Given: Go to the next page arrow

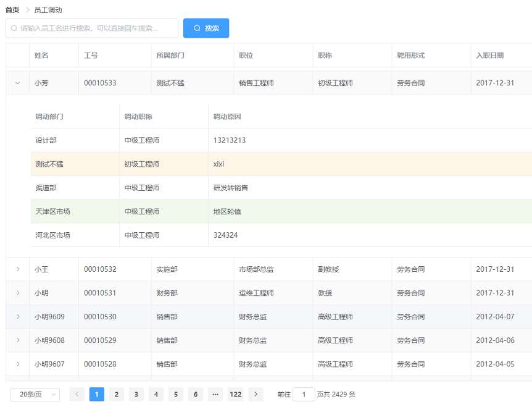Looking at the screenshot, I should (x=256, y=395).
